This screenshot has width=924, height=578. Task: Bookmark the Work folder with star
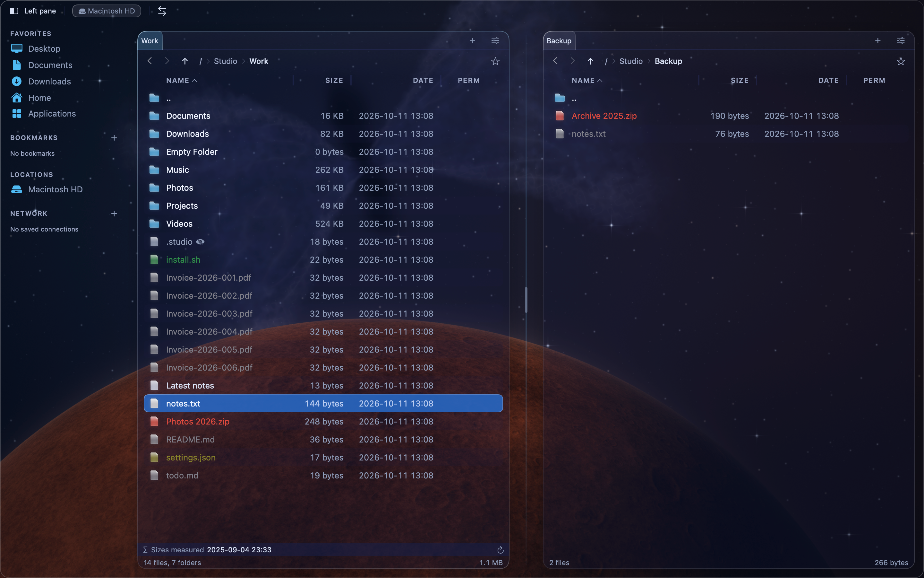point(495,61)
